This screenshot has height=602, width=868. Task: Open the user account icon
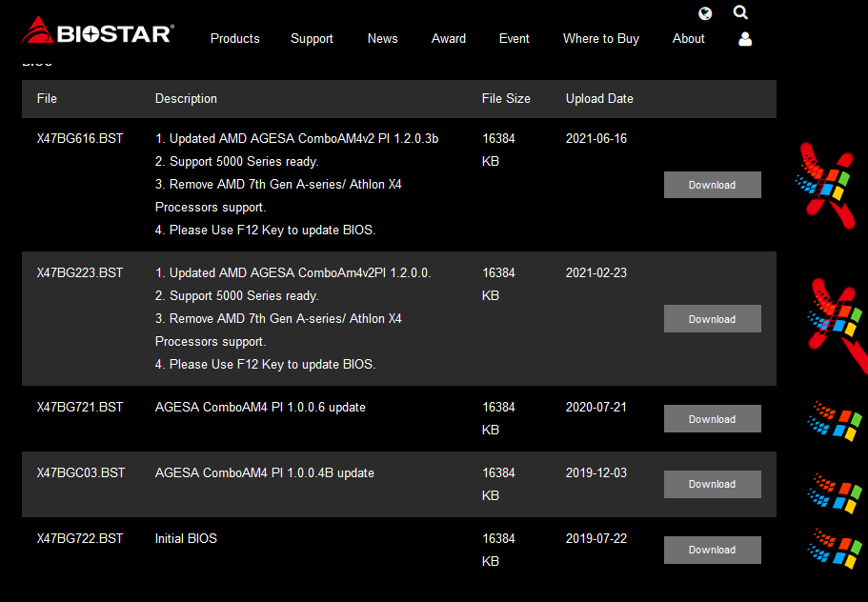(x=745, y=39)
